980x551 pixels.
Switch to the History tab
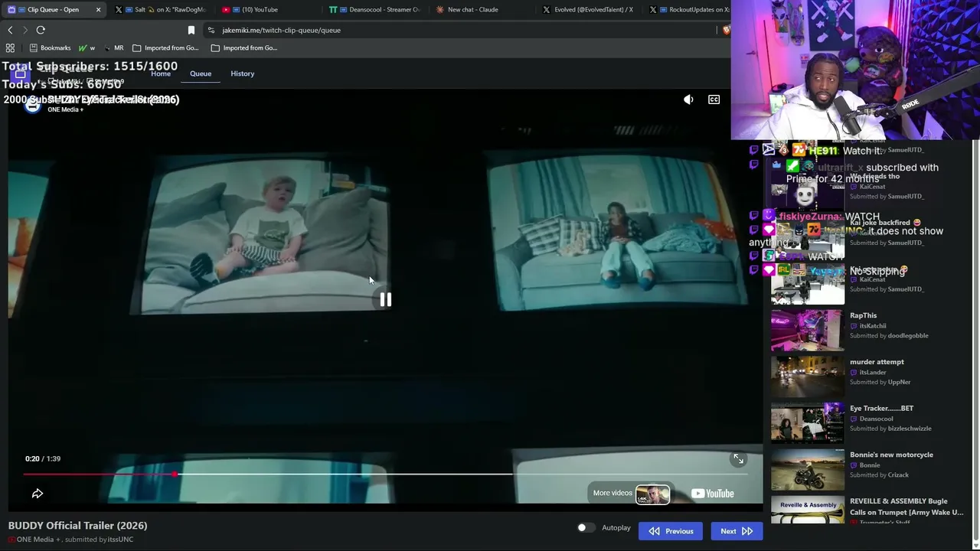243,73
